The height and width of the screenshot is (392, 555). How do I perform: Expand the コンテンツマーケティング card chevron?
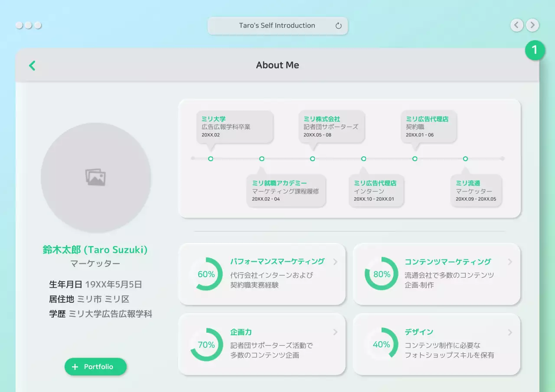coord(510,262)
